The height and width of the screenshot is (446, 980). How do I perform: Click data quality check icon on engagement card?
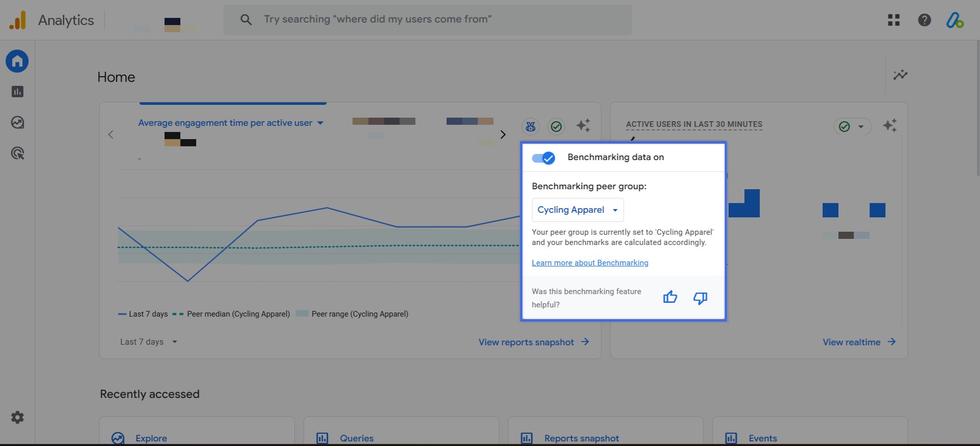click(x=556, y=126)
